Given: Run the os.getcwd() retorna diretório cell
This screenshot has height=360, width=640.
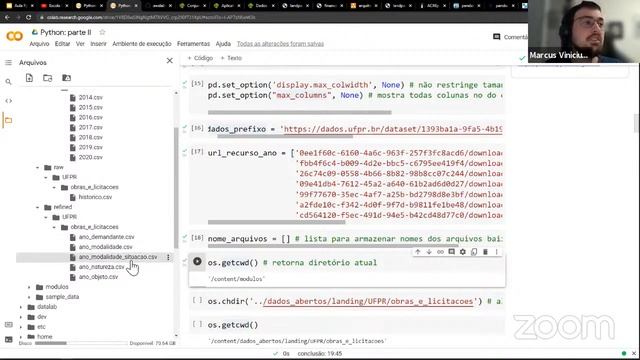Looking at the screenshot, I should click(x=197, y=262).
